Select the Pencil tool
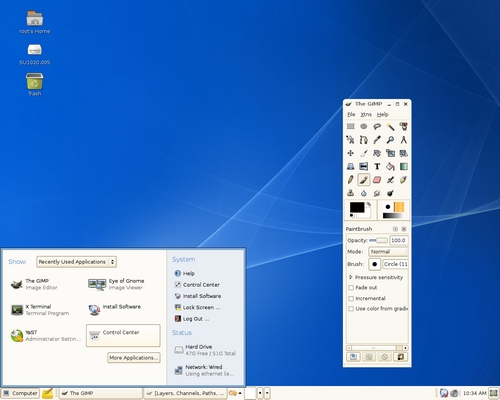 350,180
